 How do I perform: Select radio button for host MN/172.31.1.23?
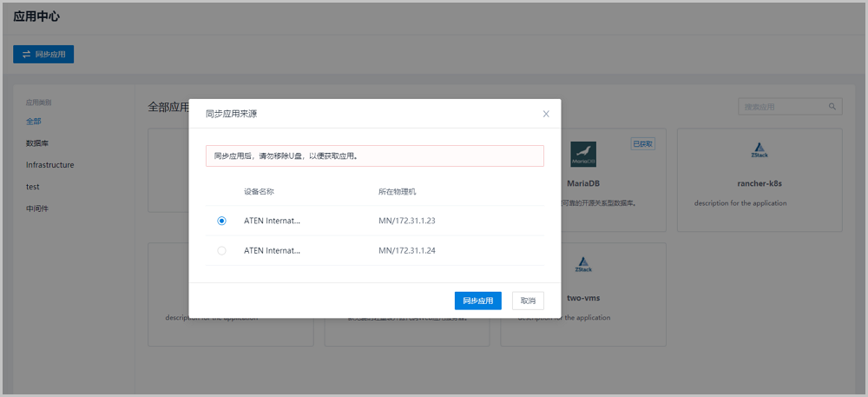click(221, 221)
